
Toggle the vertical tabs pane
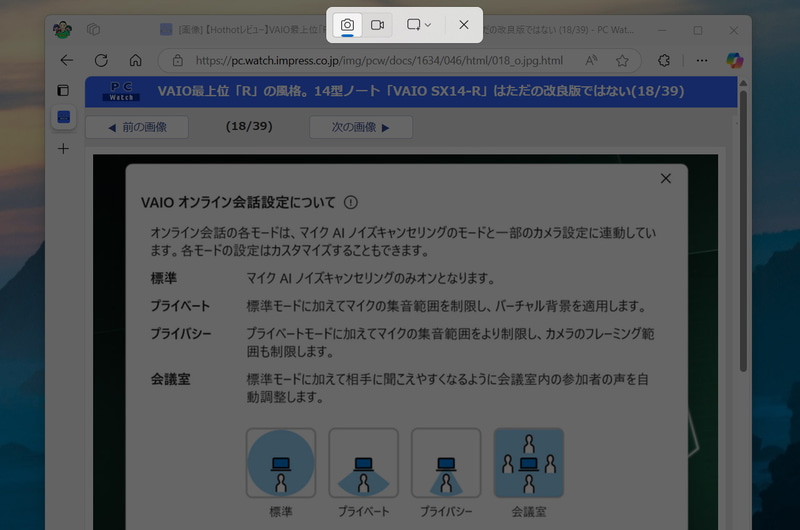coord(63,90)
